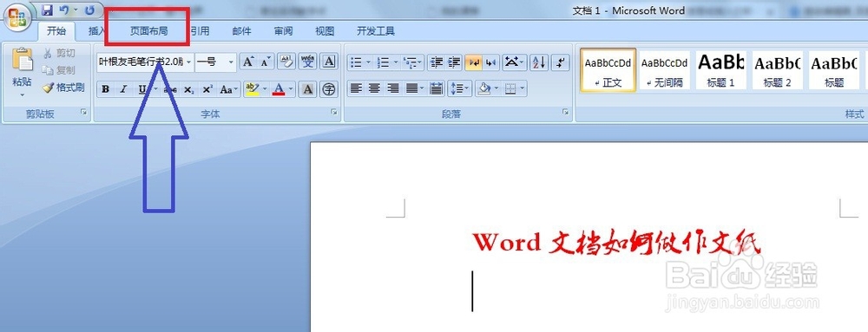This screenshot has width=868, height=332.
Task: Click the 复制 copy button
Action: point(59,70)
